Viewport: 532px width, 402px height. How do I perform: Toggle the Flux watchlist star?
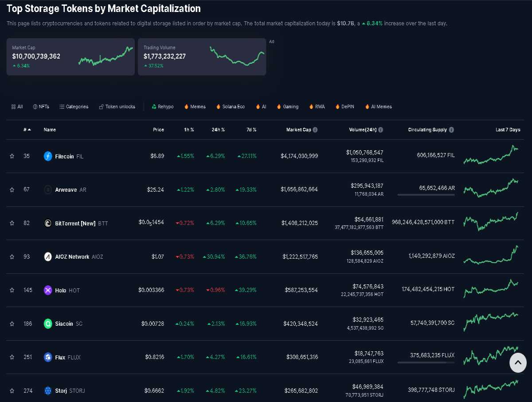tap(12, 357)
